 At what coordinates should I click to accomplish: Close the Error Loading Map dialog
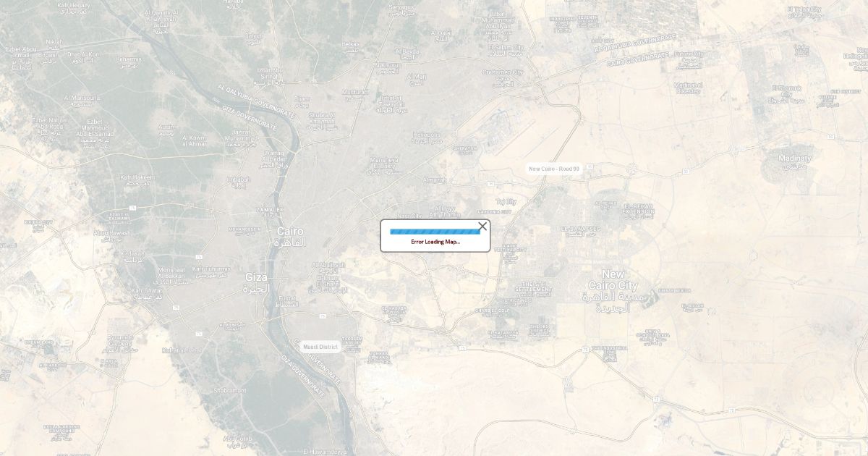(482, 227)
